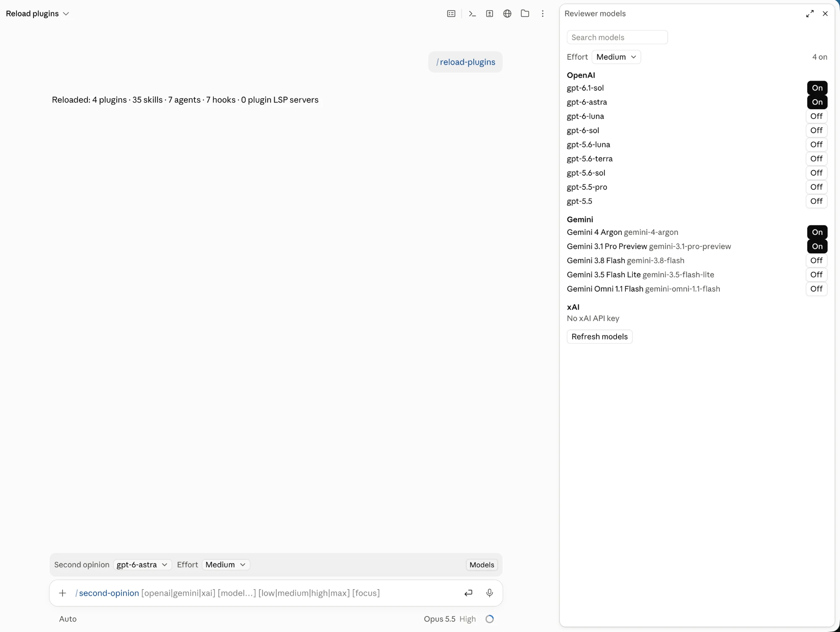
Task: Turn off gpt-6.1-sol reviewer
Action: (x=817, y=88)
